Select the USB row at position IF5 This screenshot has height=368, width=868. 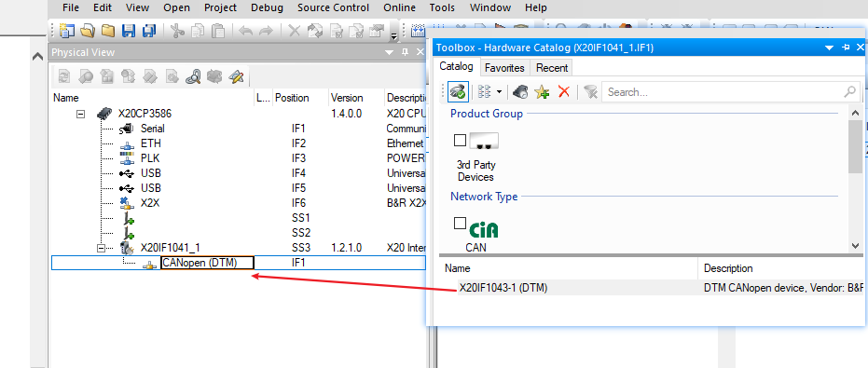(x=238, y=188)
